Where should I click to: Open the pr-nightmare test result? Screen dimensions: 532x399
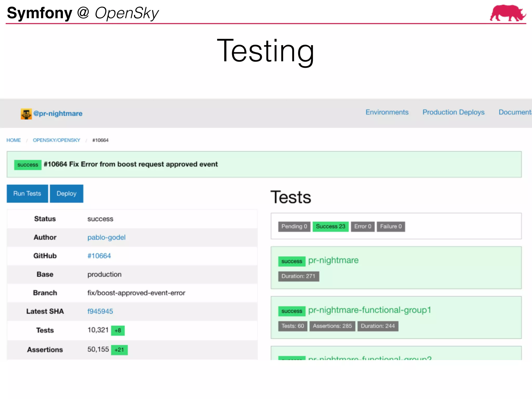click(x=333, y=260)
